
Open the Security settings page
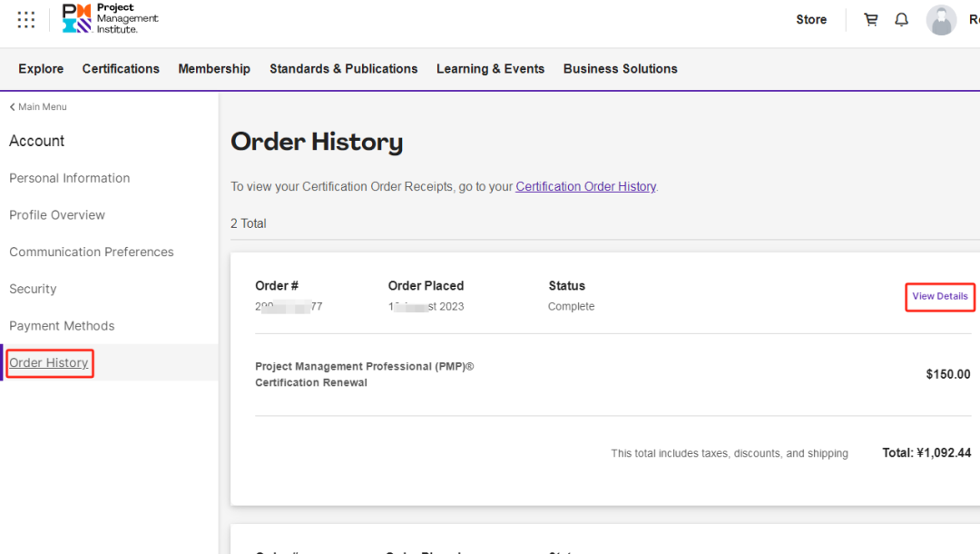click(33, 289)
